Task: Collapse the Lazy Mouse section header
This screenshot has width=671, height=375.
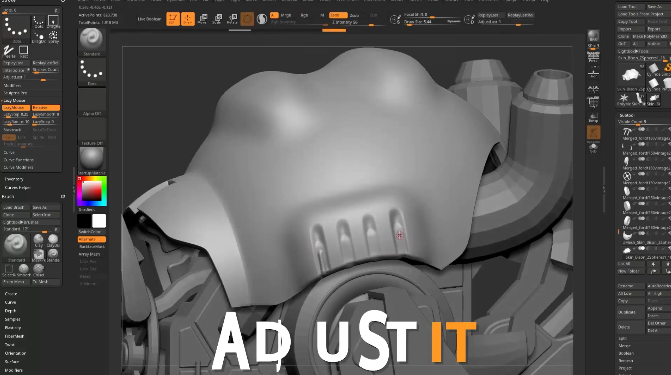Action: [15, 101]
